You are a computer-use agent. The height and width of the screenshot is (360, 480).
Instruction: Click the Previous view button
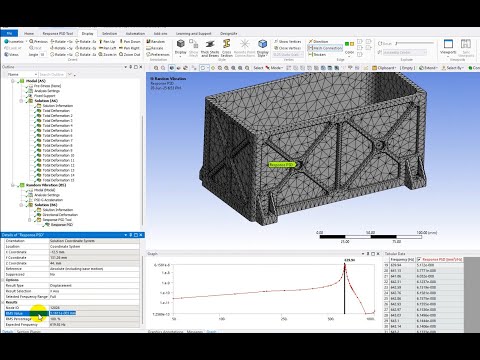click(x=39, y=41)
